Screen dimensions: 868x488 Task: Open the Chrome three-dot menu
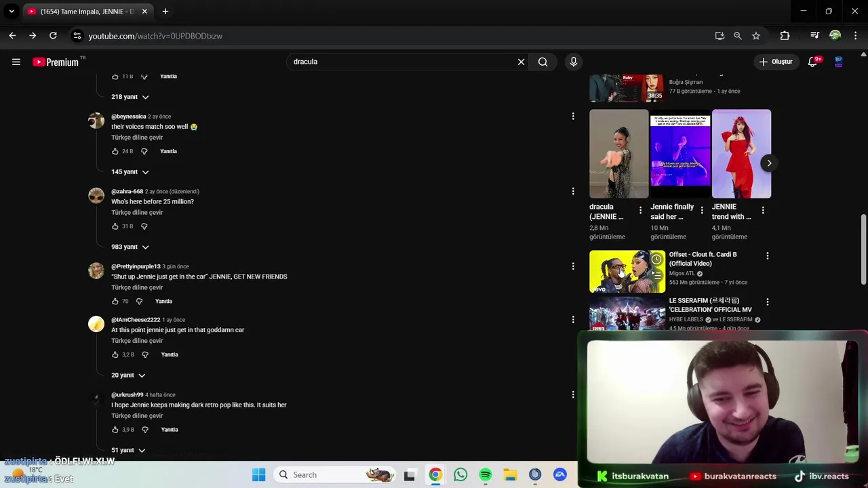point(856,36)
